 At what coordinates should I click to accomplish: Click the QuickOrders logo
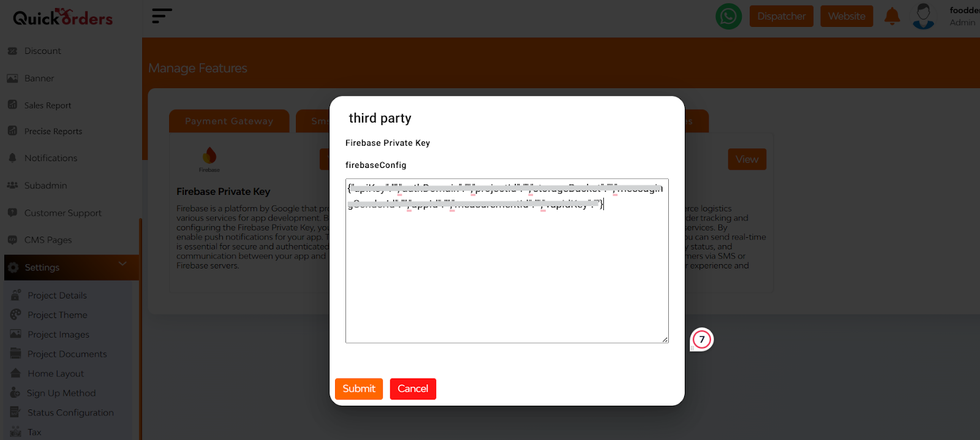[x=63, y=17]
